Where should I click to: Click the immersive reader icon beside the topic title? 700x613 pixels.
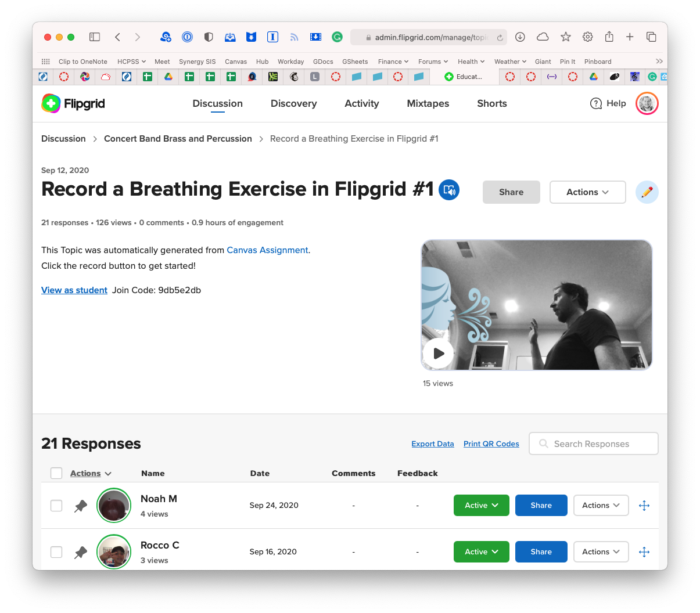448,190
